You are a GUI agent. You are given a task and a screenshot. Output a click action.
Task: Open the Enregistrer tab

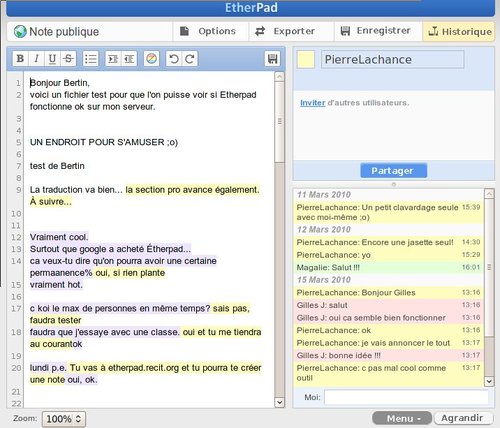(x=378, y=31)
